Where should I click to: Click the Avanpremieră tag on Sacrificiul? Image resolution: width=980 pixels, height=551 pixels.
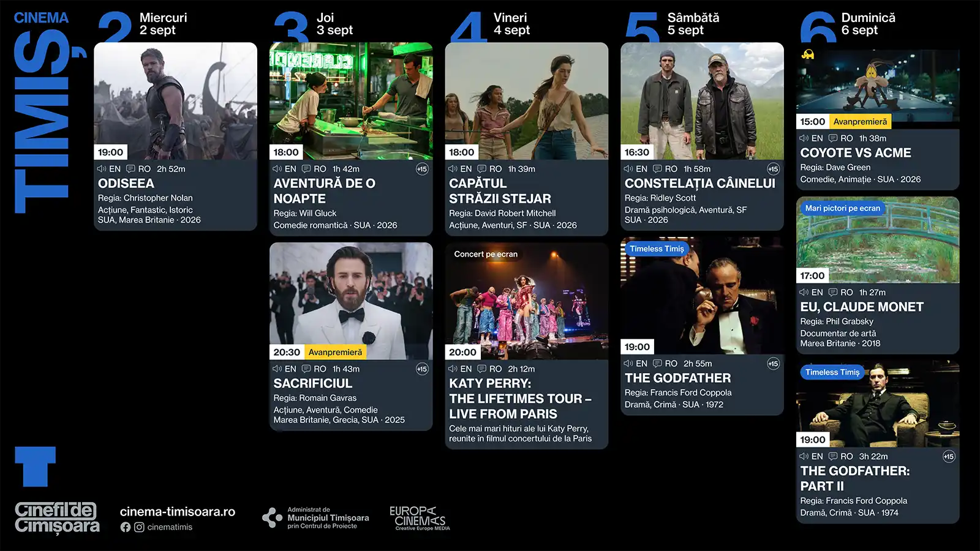coord(335,353)
